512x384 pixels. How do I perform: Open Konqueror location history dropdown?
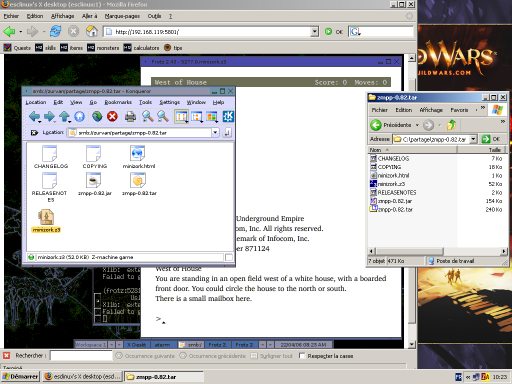point(215,133)
